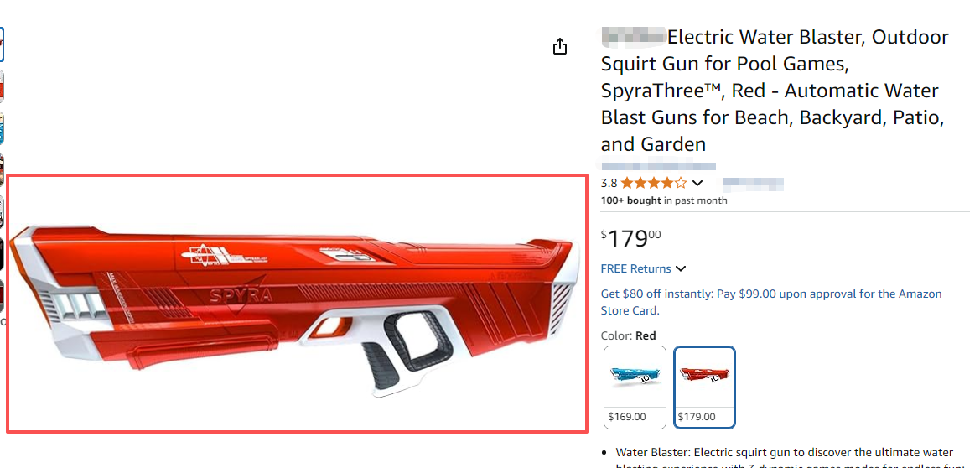Click the main red Spyra blaster image

pyautogui.click(x=297, y=304)
